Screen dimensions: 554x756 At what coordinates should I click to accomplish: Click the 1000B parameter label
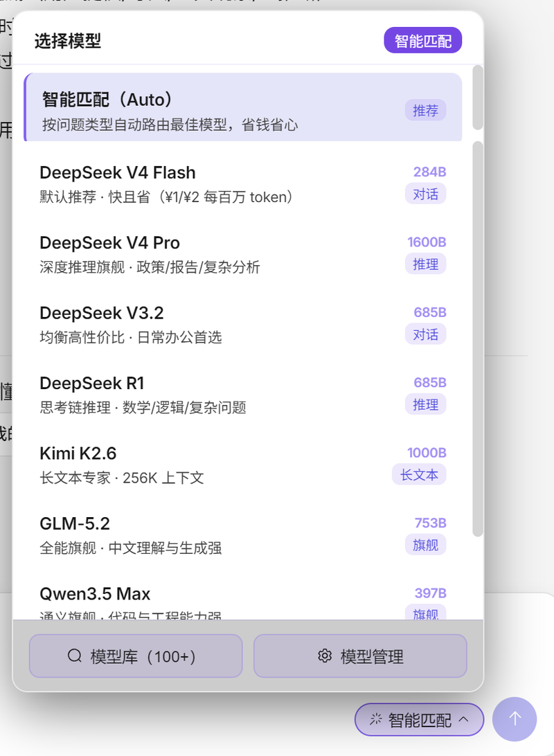coord(427,452)
